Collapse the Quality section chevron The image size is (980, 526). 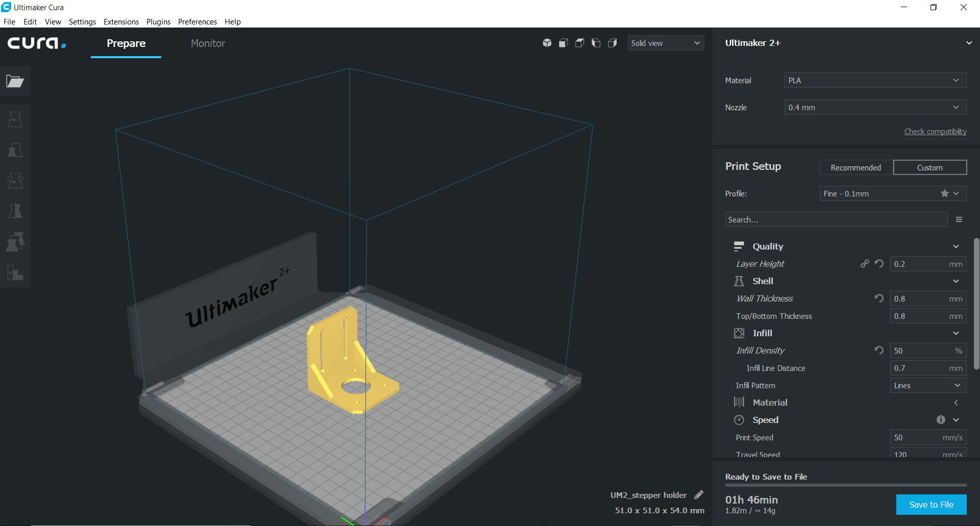coord(956,246)
